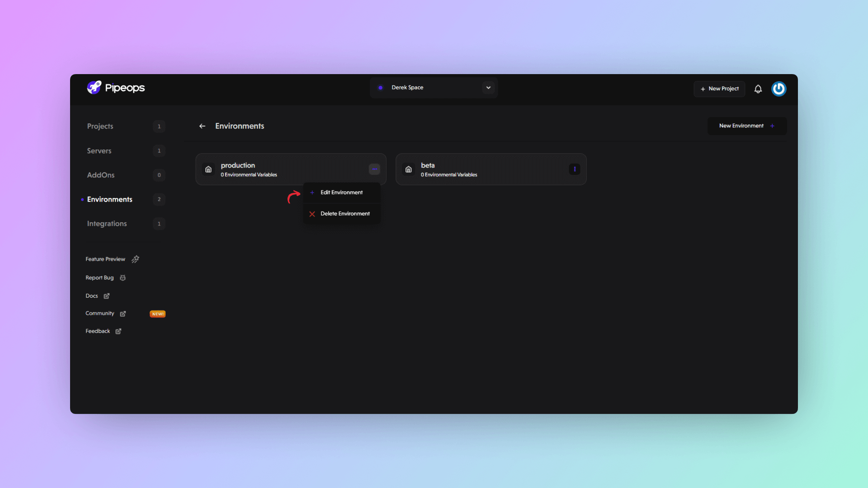
Task: Click the three-dot menu icon on beta card
Action: coord(575,169)
